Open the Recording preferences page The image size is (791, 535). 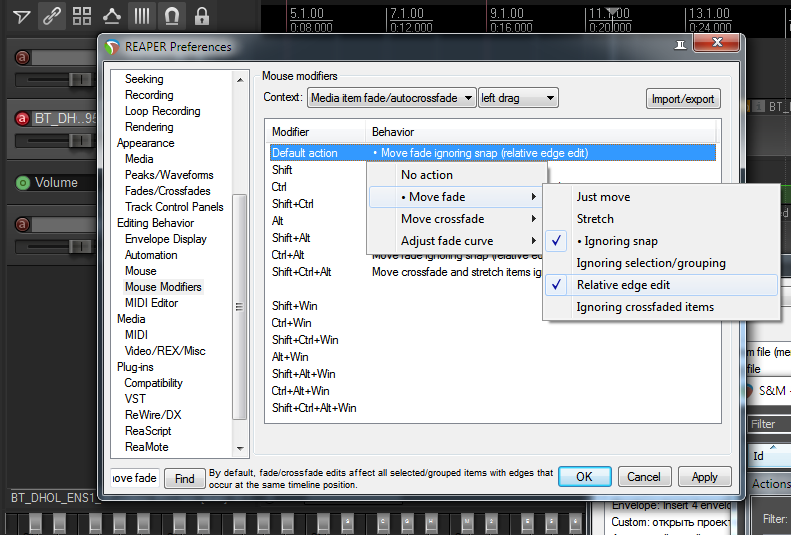149,95
